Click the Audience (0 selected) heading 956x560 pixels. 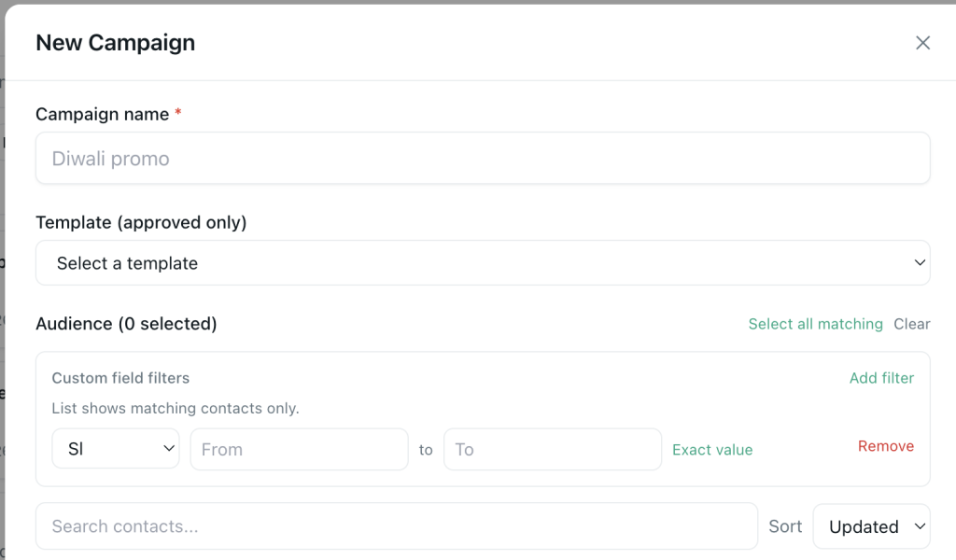(126, 324)
